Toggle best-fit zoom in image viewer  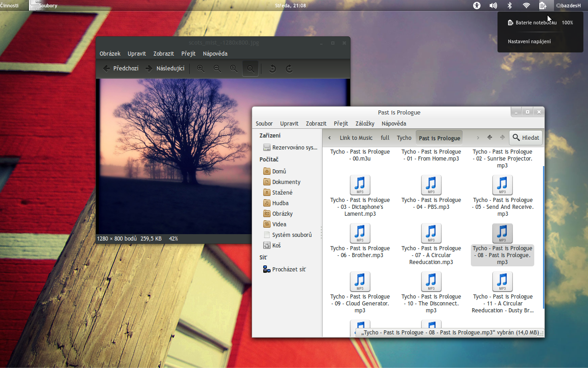click(250, 69)
